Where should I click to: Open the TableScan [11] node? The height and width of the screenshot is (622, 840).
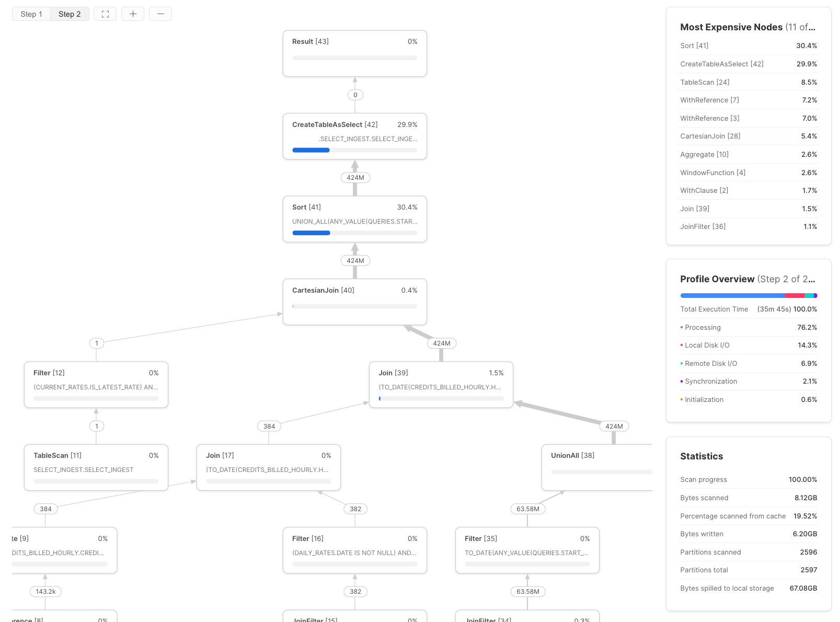(x=96, y=467)
